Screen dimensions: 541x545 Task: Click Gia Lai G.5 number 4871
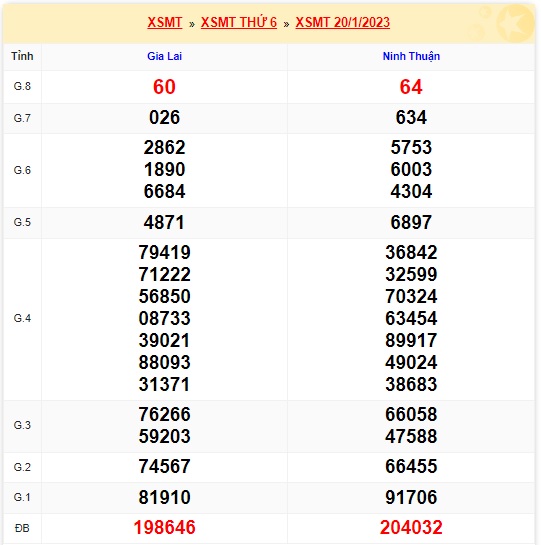click(x=164, y=222)
